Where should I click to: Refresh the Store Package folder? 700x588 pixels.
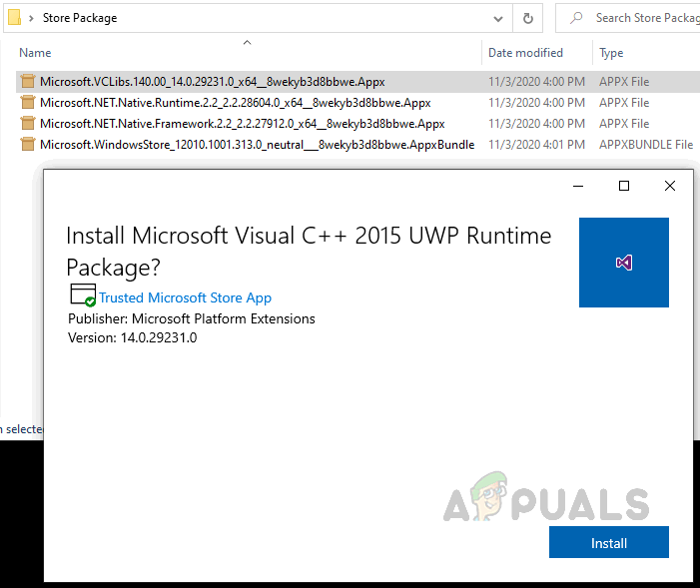click(528, 18)
